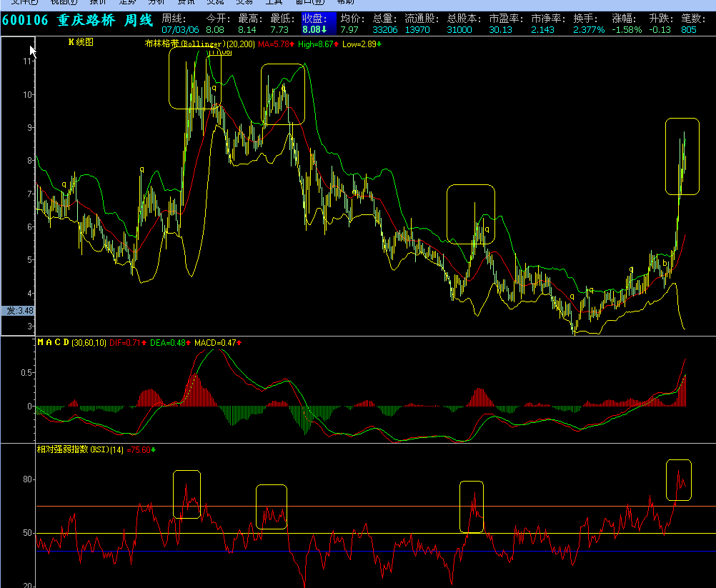
Task: Click the RSI value =75.60
Action: [x=141, y=449]
